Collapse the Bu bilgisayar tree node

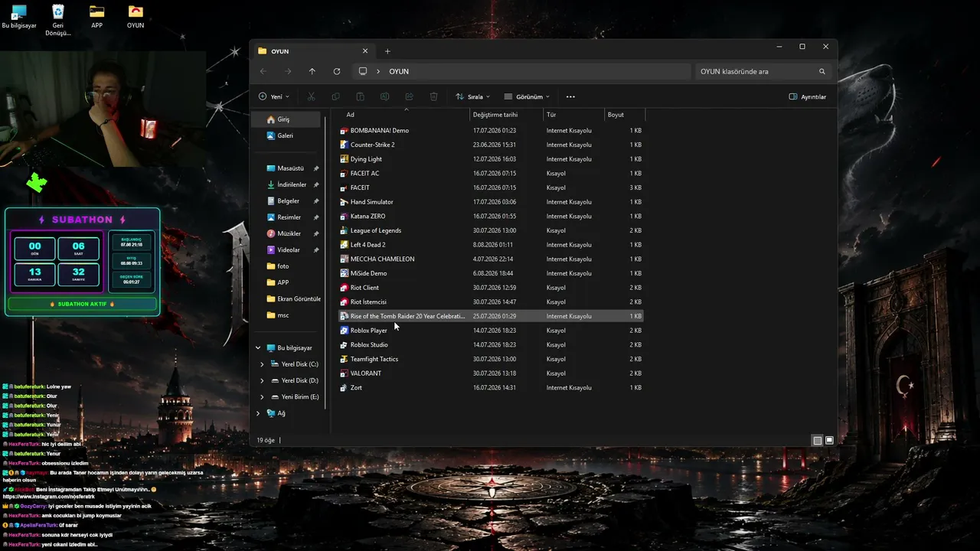258,347
